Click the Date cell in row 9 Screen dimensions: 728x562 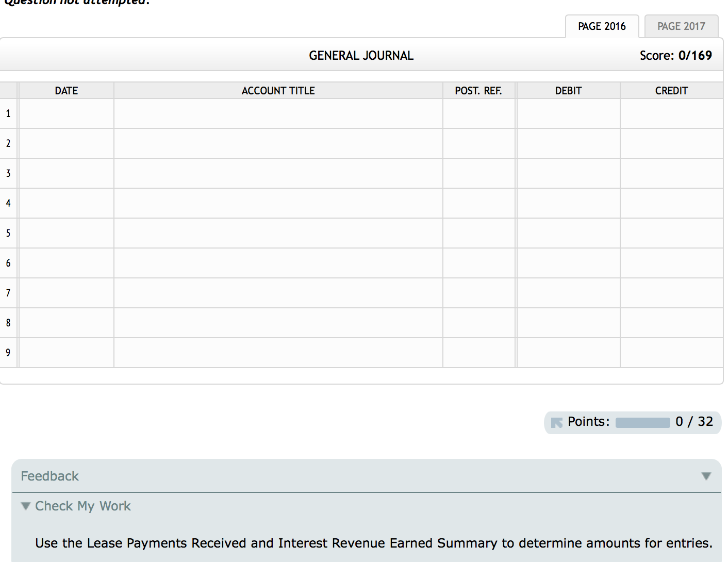pos(66,353)
